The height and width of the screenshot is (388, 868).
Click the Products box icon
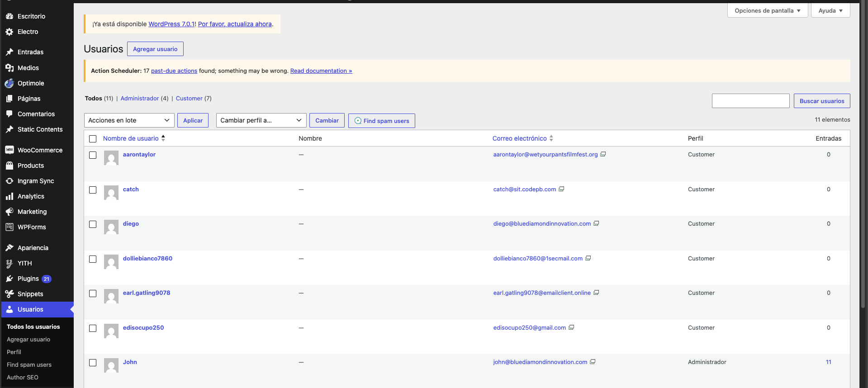coord(9,166)
